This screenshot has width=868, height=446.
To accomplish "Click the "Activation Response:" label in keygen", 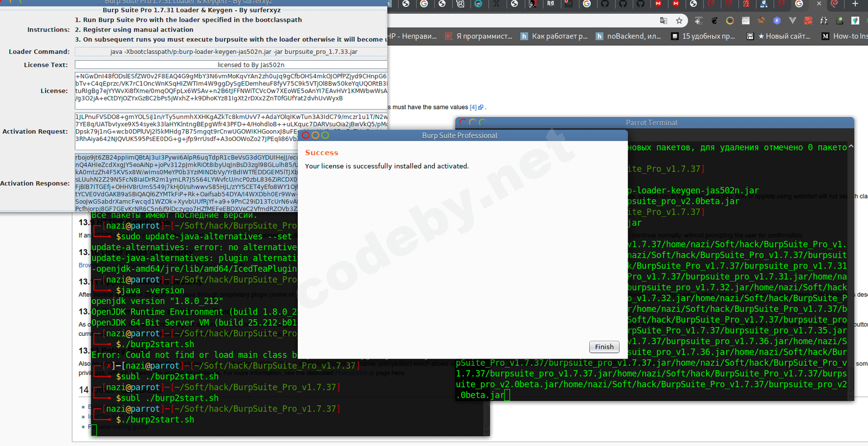I will 35,183.
